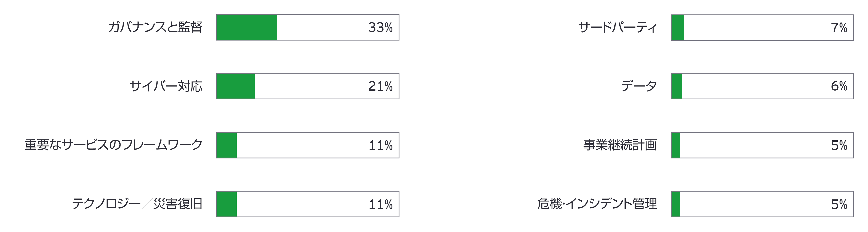Select the 危機・インシデント管理 label

click(x=597, y=204)
